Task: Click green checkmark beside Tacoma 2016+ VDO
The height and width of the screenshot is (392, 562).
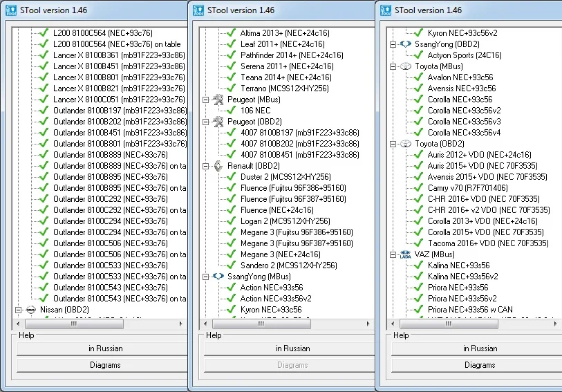Action: click(x=418, y=243)
